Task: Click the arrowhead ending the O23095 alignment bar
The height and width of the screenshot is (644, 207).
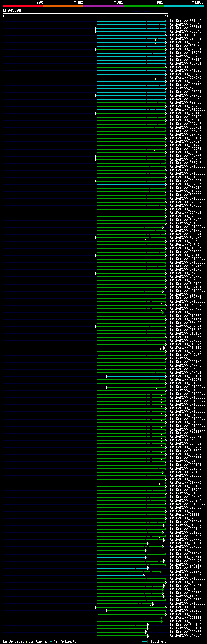Action: (x=143, y=575)
